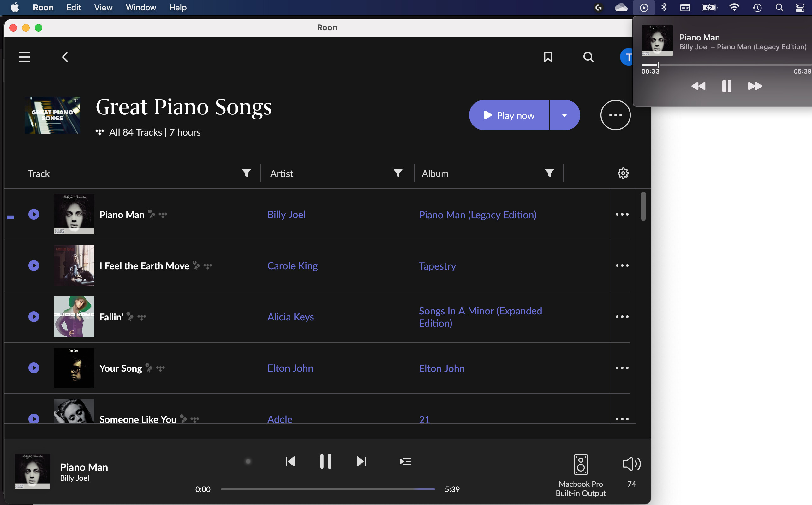Open the 21 album link
This screenshot has height=505, width=812.
[x=424, y=419]
